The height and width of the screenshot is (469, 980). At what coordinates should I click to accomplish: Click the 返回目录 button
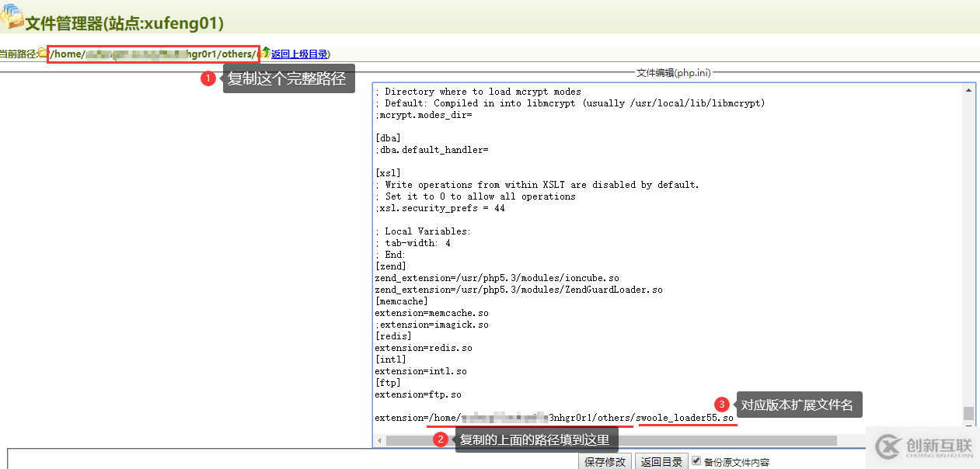click(x=661, y=462)
